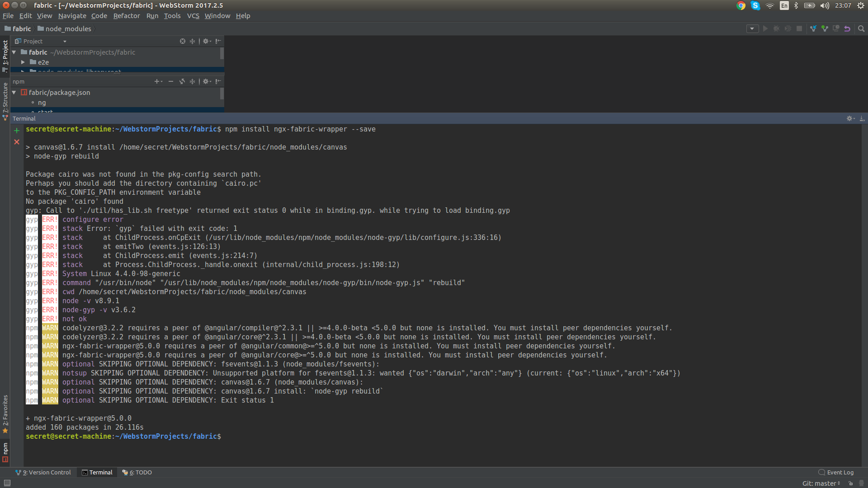Open the Project view mode dropdown
868x488 pixels.
65,41
